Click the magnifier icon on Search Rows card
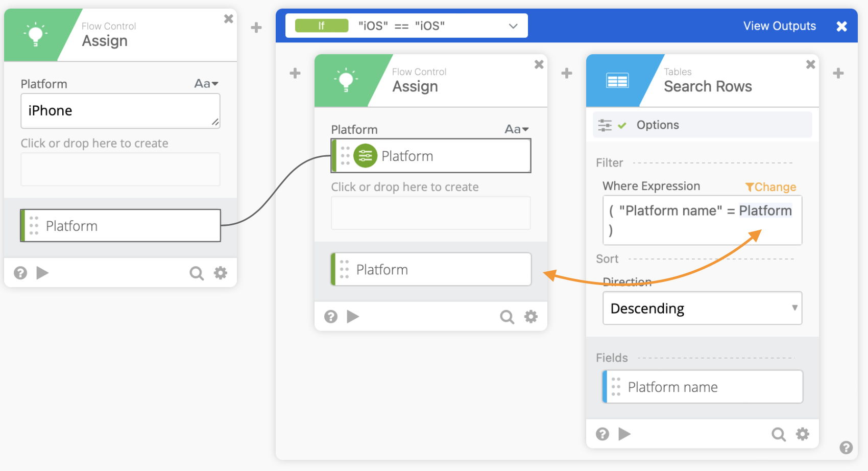 [x=778, y=434]
